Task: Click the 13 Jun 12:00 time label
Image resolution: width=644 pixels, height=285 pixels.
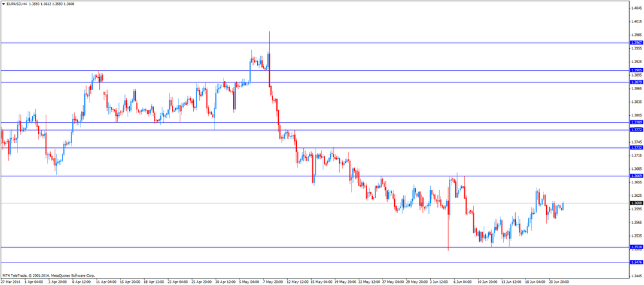Action: (x=511, y=282)
